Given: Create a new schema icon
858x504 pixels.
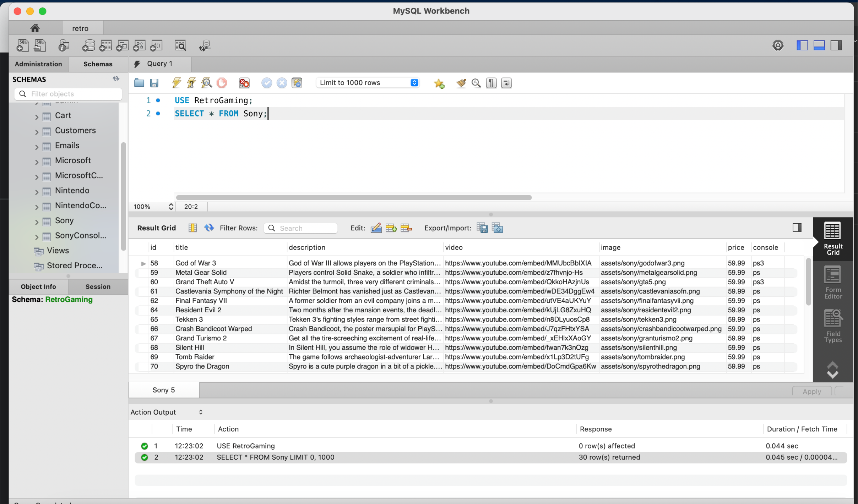Looking at the screenshot, I should (88, 45).
